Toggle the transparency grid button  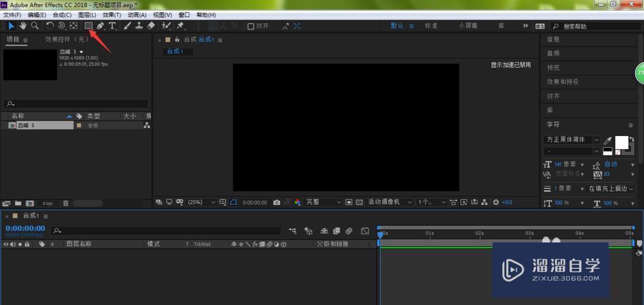(359, 202)
